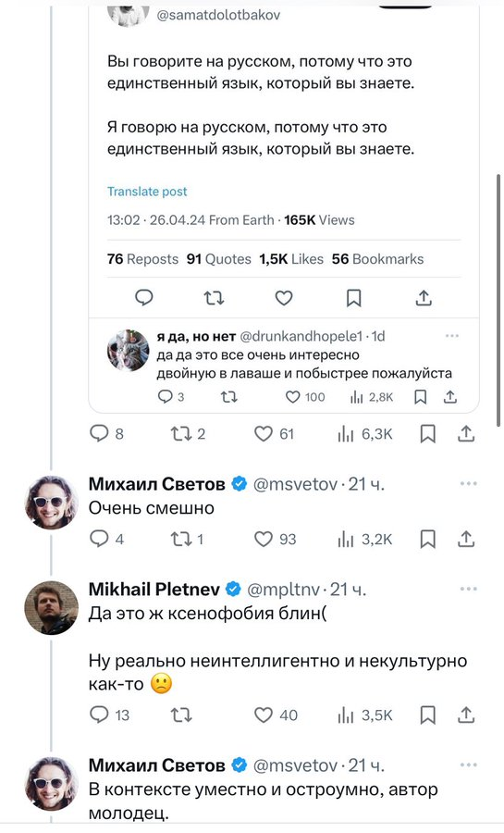Show the 91 Quotes list
504x833 pixels.
pyautogui.click(x=218, y=259)
